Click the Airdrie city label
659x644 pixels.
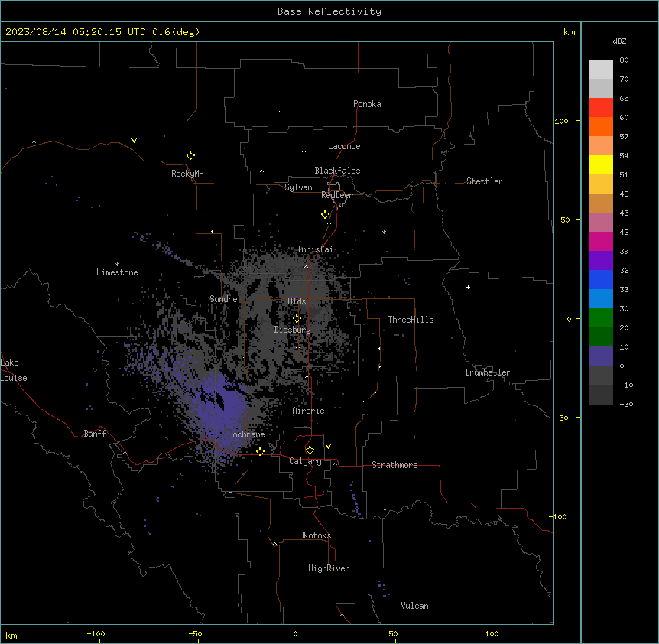(x=308, y=411)
